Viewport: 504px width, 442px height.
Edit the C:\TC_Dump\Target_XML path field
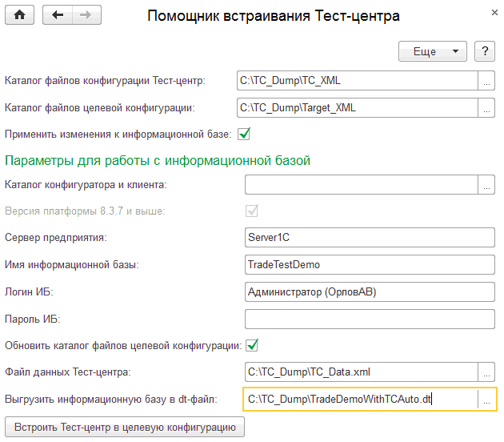pos(358,107)
